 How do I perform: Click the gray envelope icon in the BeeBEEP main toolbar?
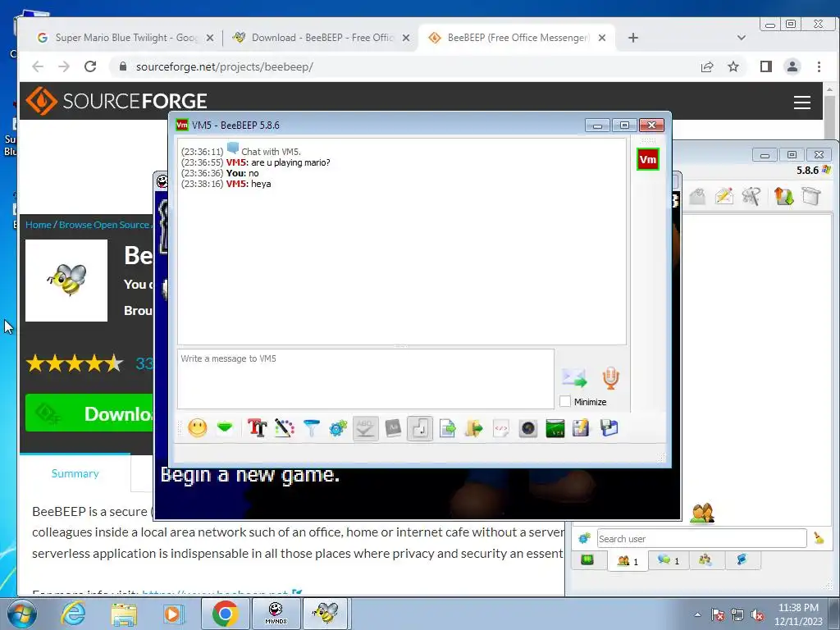697,196
